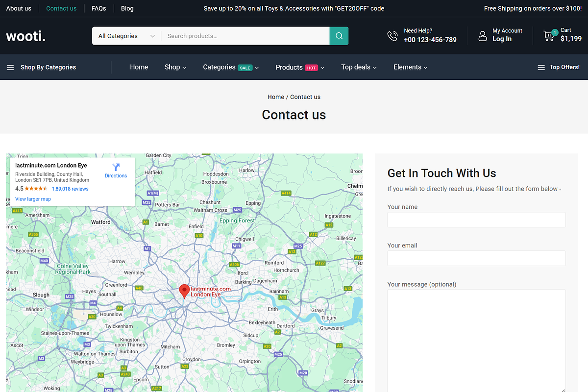The width and height of the screenshot is (588, 392).
Task: Click the wooti. site logo
Action: [x=26, y=36]
